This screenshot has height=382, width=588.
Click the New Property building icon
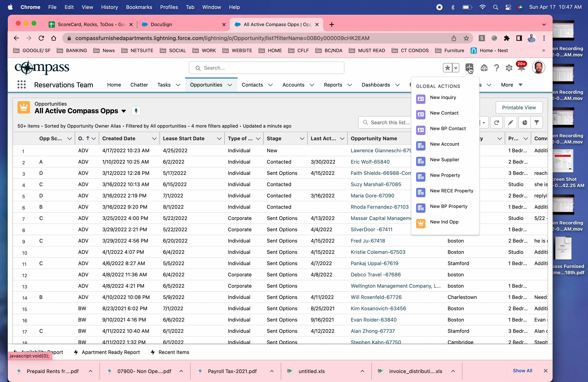[421, 177]
